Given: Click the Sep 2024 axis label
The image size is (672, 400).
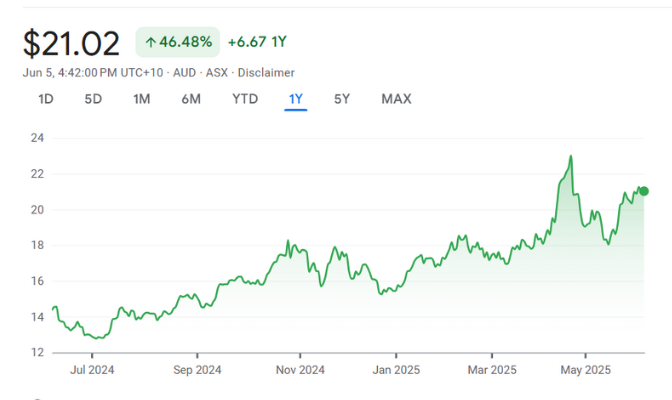Looking at the screenshot, I should [196, 368].
